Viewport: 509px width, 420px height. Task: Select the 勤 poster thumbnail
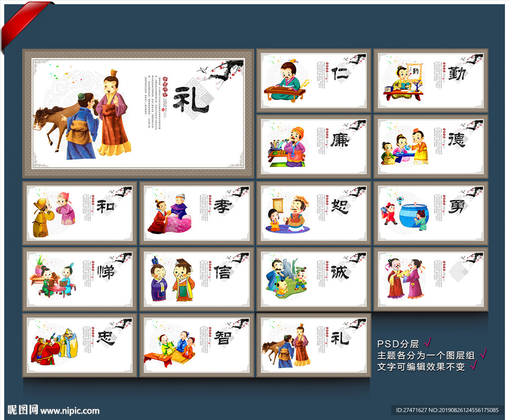[431, 81]
